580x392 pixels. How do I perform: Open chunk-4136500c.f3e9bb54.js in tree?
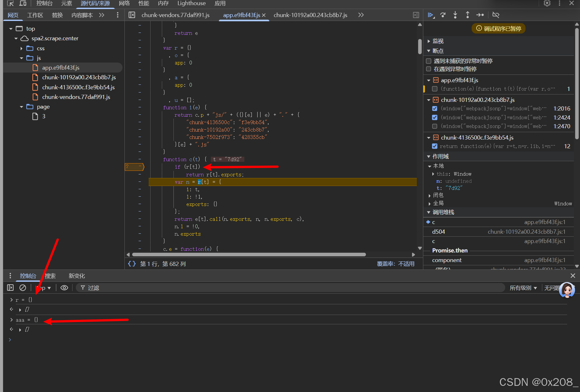coord(78,87)
